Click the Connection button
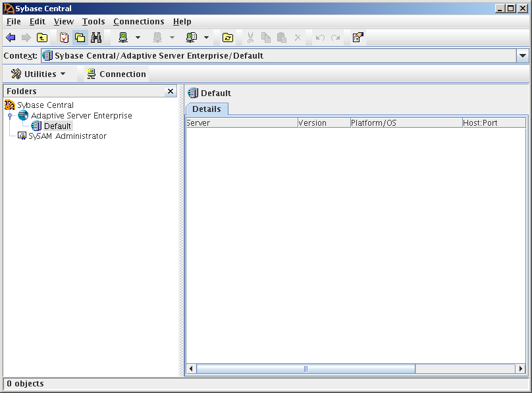 coord(116,74)
